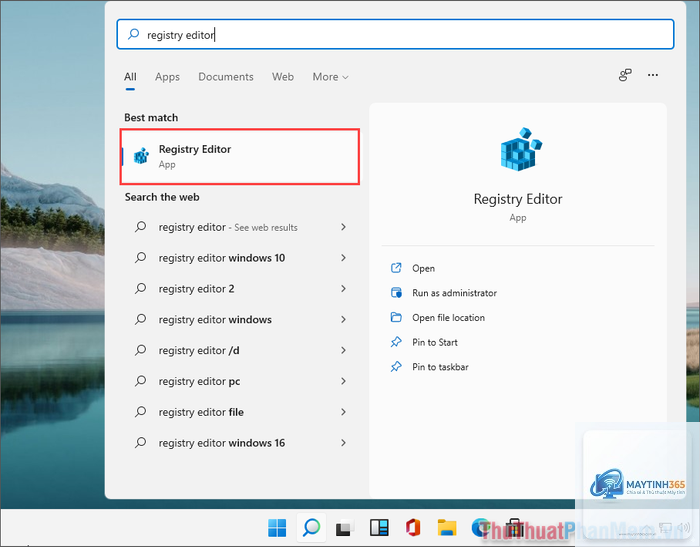The width and height of the screenshot is (700, 547).
Task: Choose Open file location
Action: coord(448,317)
